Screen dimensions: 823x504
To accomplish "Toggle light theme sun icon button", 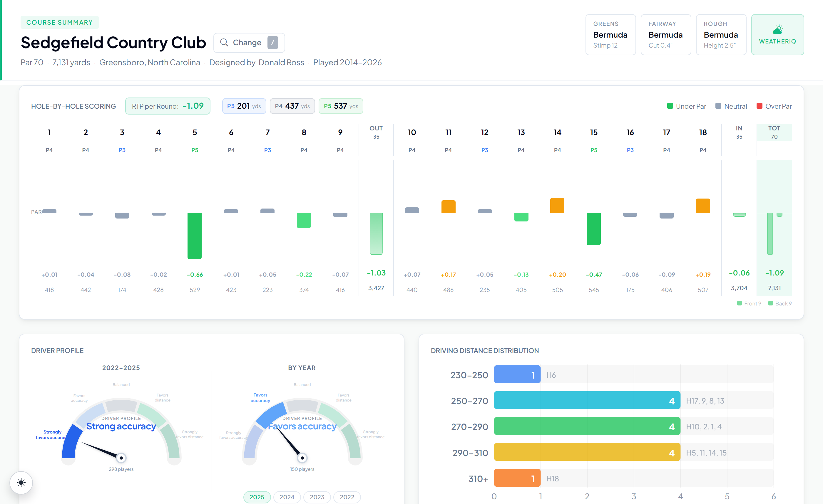I will click(21, 482).
